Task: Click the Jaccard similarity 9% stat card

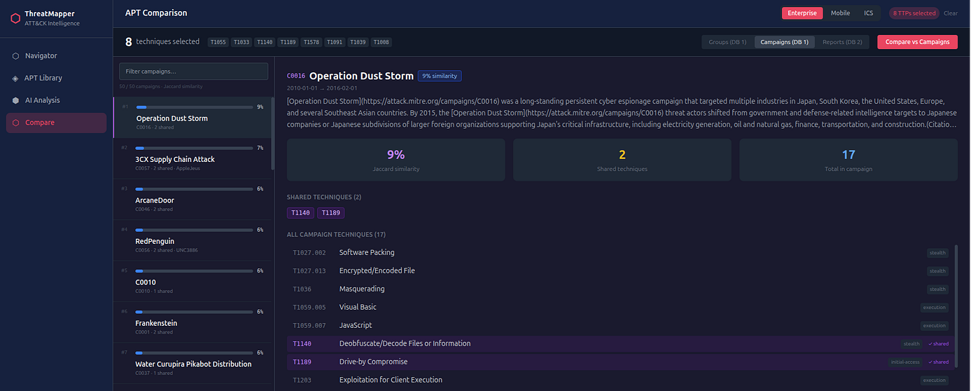Action: (395, 160)
